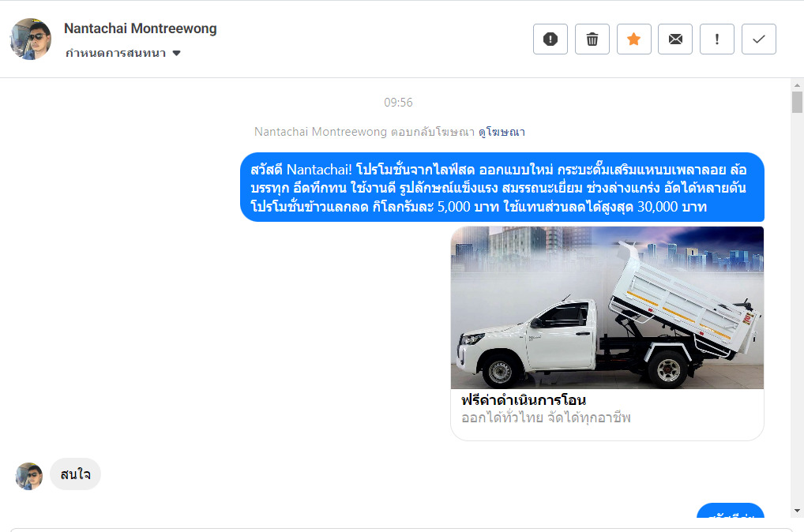Click the ฟรีค่าดำเนินการโอน ad title
The height and width of the screenshot is (532, 804).
pyautogui.click(x=523, y=400)
